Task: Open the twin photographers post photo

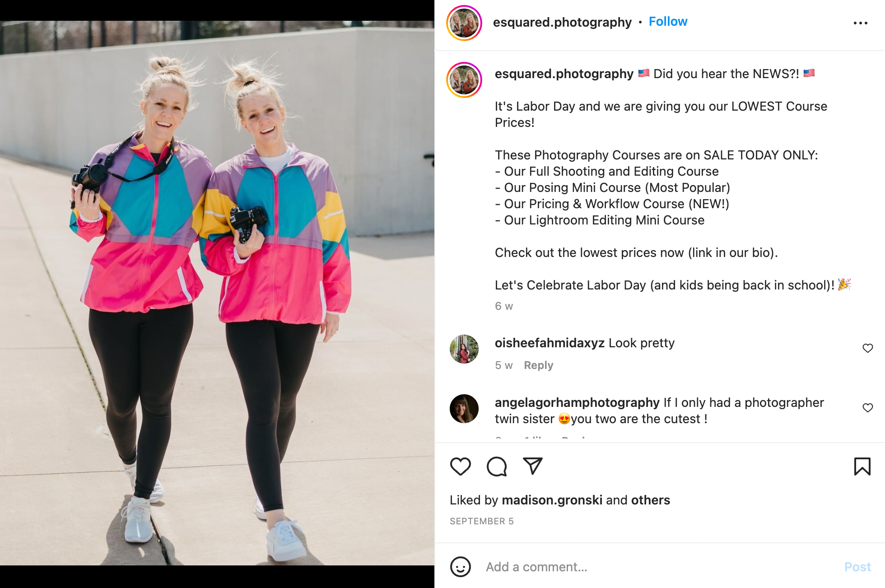Action: (x=217, y=293)
